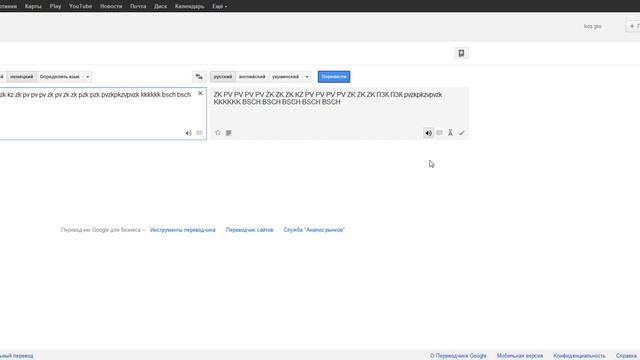Screen dimensions: 640x360
Task: Select Ukrainian as target language
Action: click(285, 77)
